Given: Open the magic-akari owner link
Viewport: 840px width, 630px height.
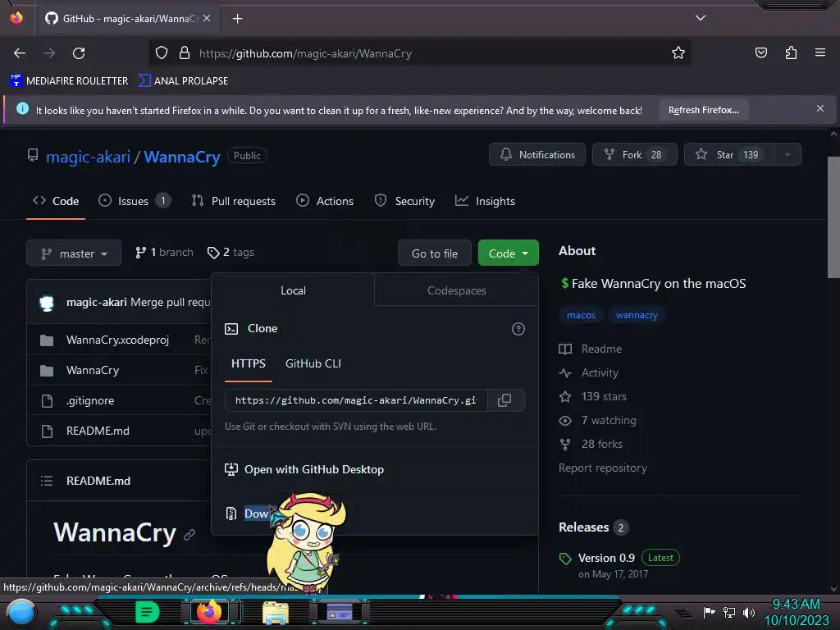Looking at the screenshot, I should point(88,157).
